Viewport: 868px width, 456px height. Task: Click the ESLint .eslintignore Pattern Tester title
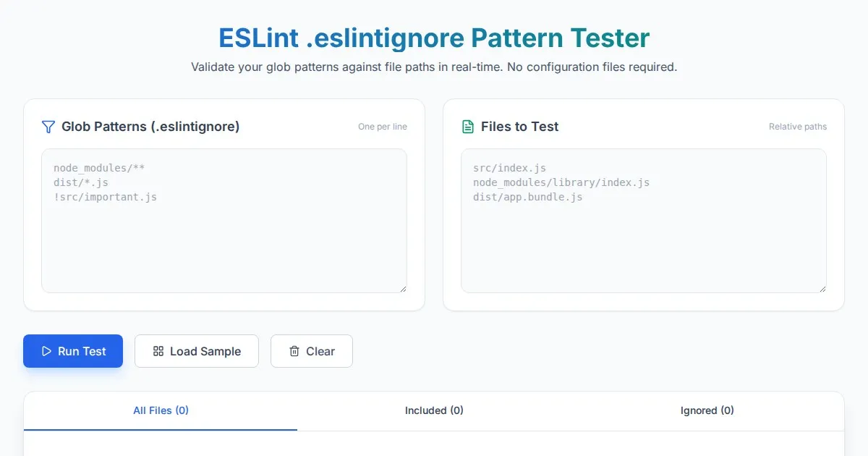(x=434, y=38)
